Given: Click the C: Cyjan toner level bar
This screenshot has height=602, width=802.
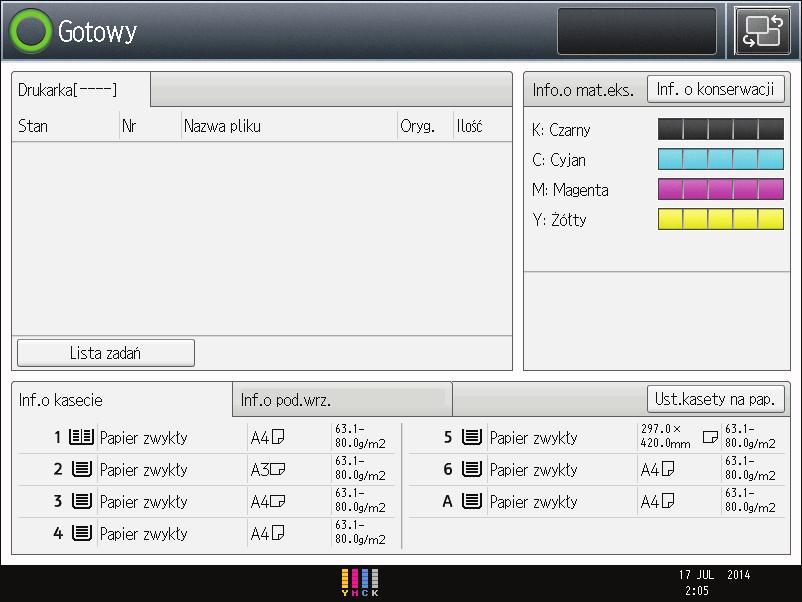Looking at the screenshot, I should 721,159.
